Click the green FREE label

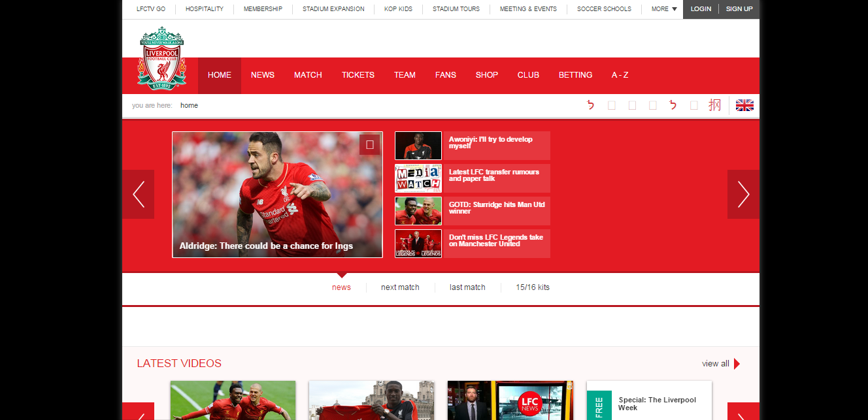599,406
